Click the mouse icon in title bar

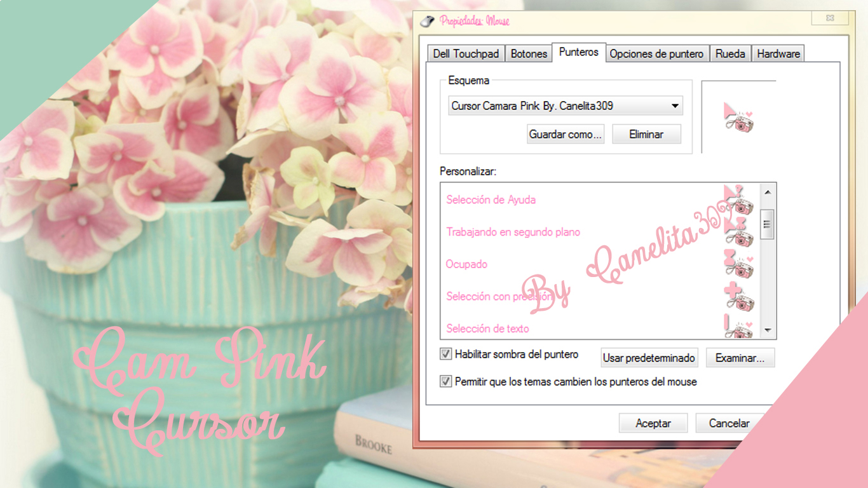[x=428, y=21]
